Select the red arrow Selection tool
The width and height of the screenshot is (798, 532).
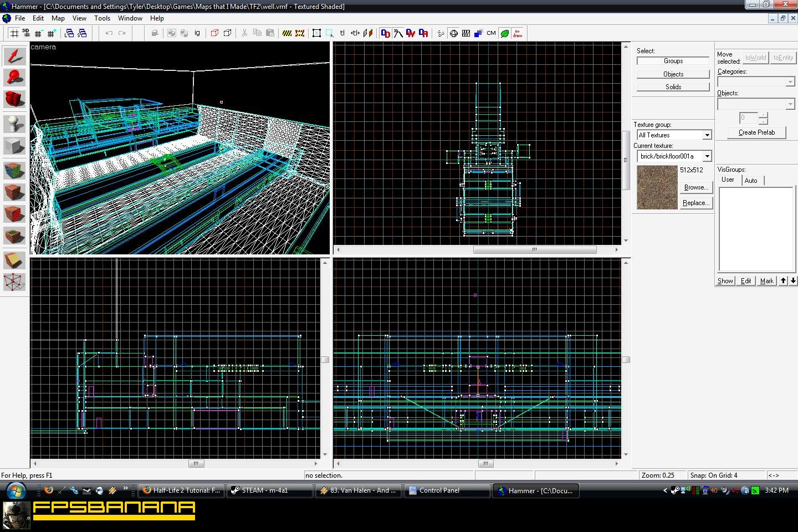point(14,56)
